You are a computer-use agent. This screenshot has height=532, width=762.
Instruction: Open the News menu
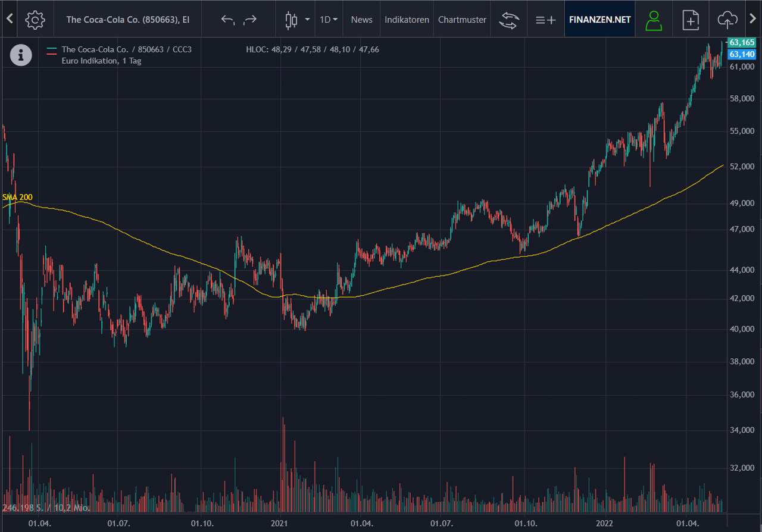click(361, 20)
